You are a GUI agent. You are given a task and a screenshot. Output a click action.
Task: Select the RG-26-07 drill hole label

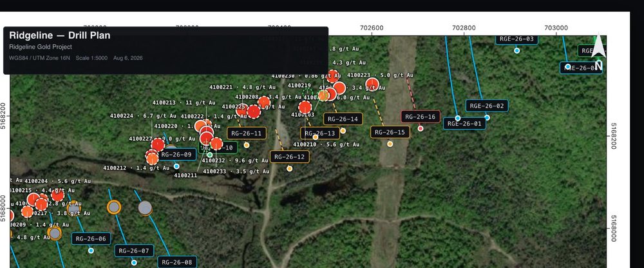(x=134, y=251)
